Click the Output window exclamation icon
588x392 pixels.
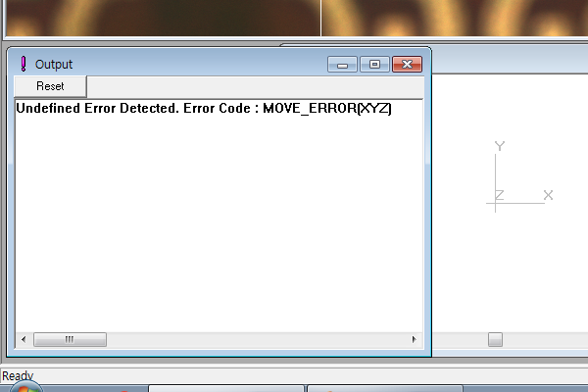coord(23,64)
